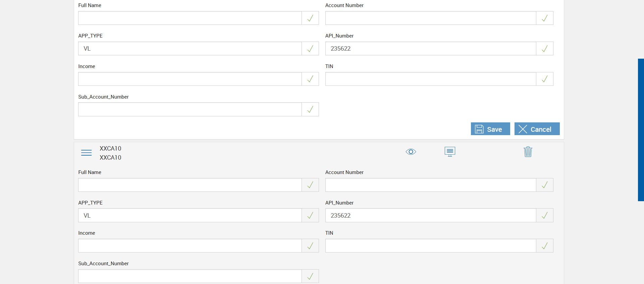Confirm the top form's API_Number with its checkmark
Viewport: 644px width, 284px height.
point(545,49)
